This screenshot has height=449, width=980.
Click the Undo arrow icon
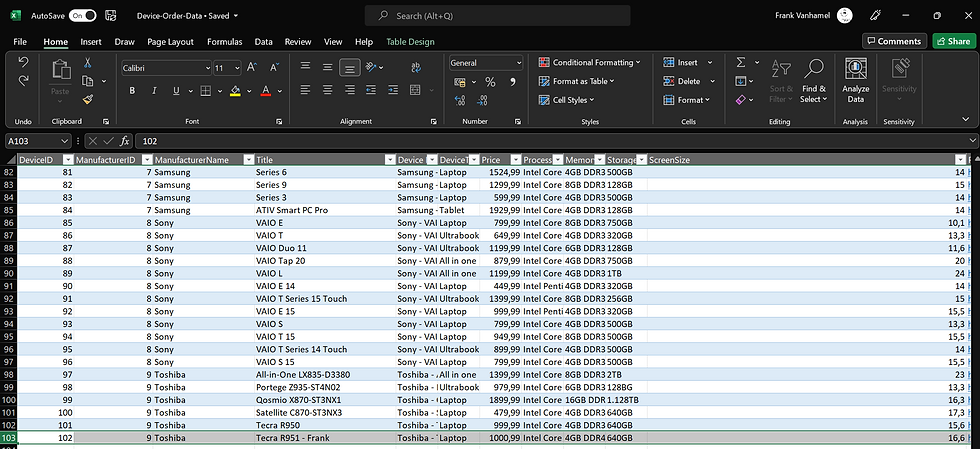[x=23, y=63]
